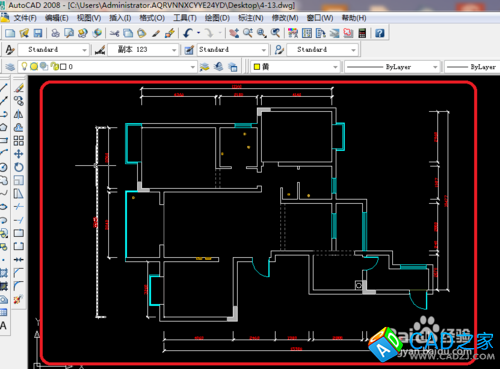Viewport: 500px width, 369px height.
Task: Toggle layer 0 lock icon
Action: point(54,66)
